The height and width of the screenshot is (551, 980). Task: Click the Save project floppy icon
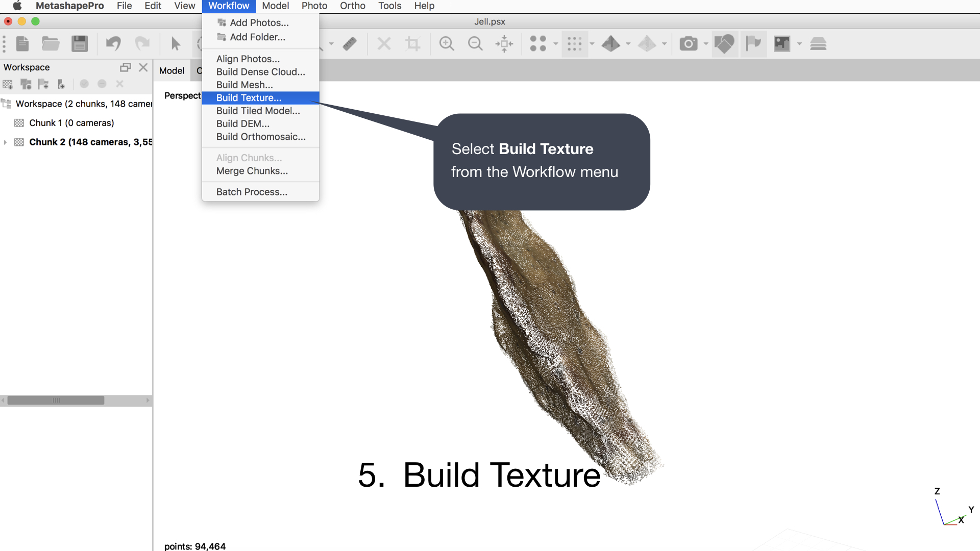pos(80,44)
